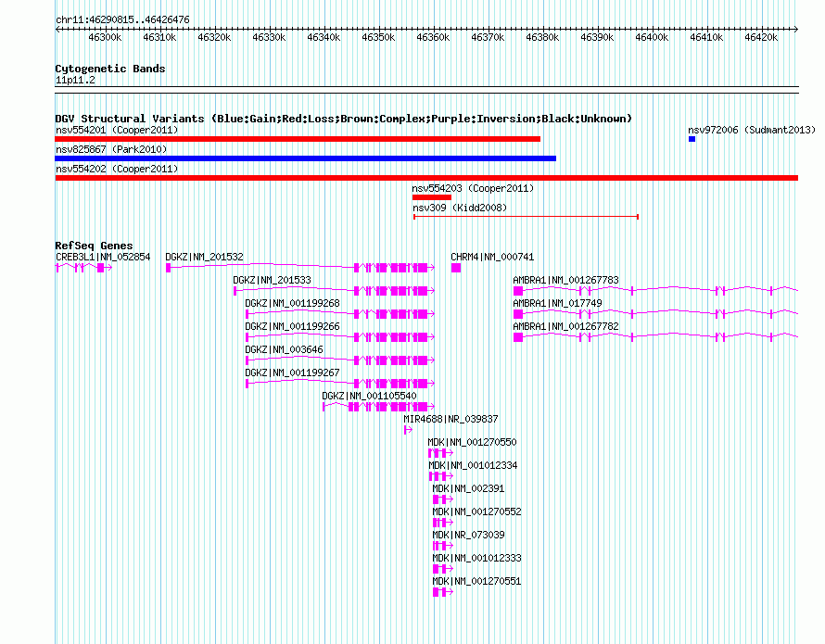The height and width of the screenshot is (644, 825).
Task: Click the CREB3L1|NM_052854 gene label
Action: [103, 257]
